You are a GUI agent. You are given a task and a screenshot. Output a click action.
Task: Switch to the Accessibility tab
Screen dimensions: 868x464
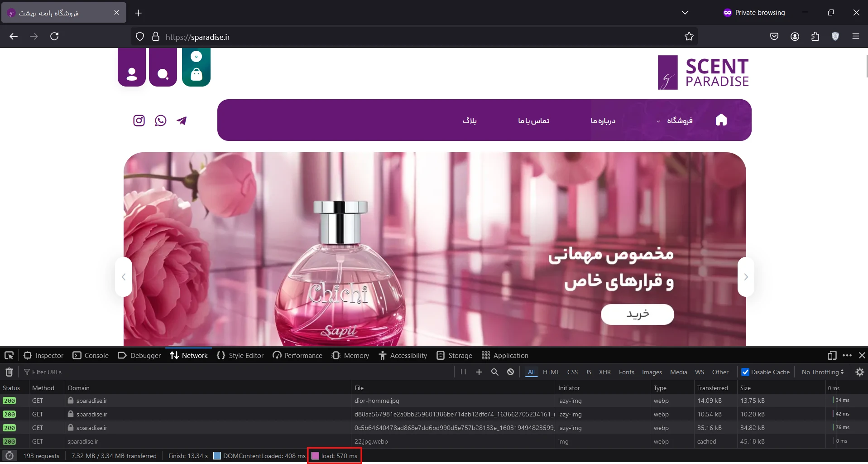403,355
